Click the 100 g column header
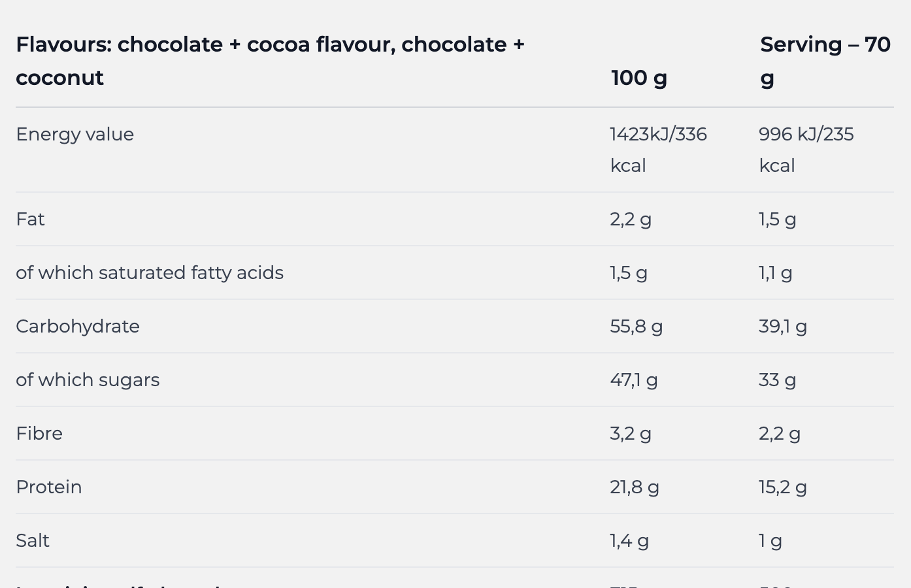Viewport: 911px width, 588px height. [x=638, y=78]
